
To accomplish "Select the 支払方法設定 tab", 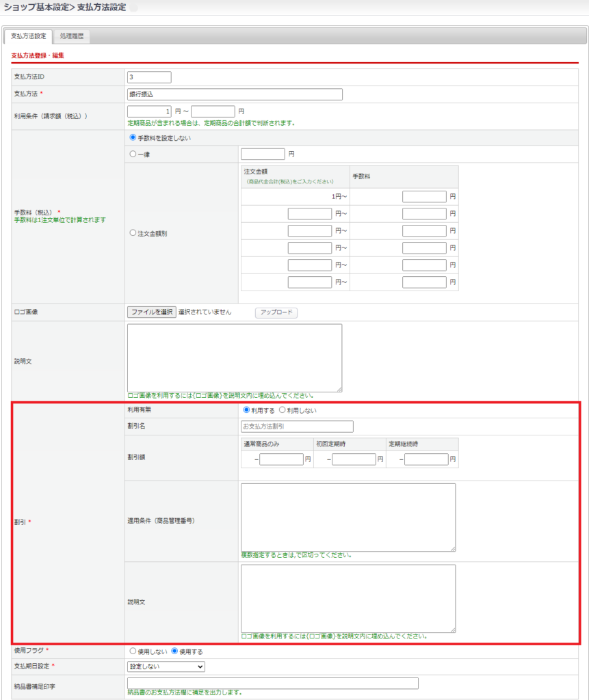I will [x=28, y=36].
